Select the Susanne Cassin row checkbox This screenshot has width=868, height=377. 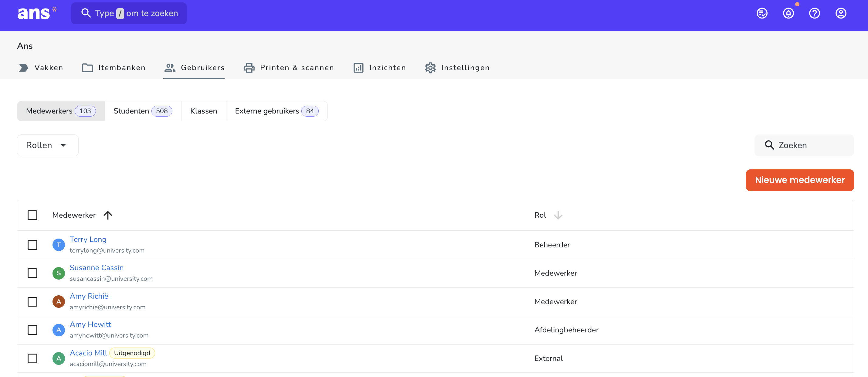pos(32,273)
